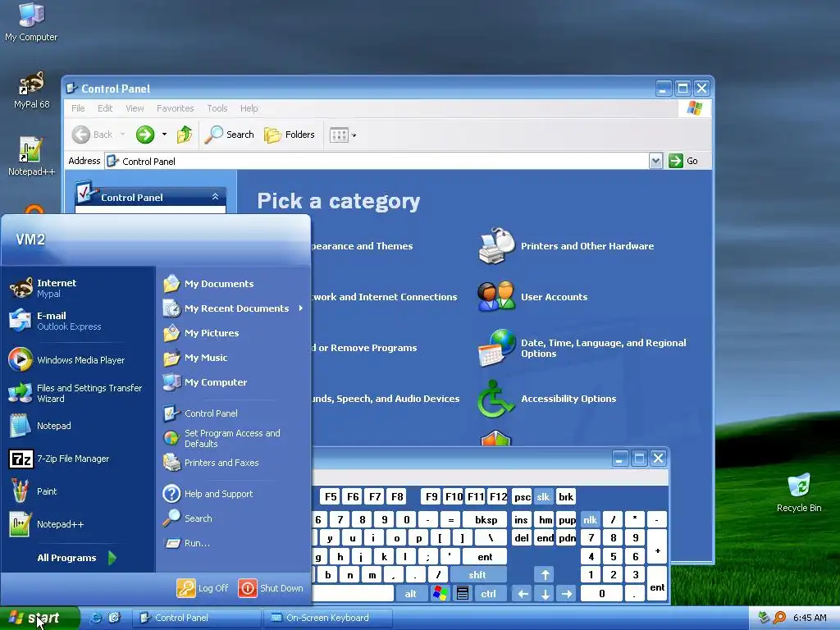Screen dimensions: 840x630
Task: Click the Up folder toolbar icon
Action: tap(185, 135)
